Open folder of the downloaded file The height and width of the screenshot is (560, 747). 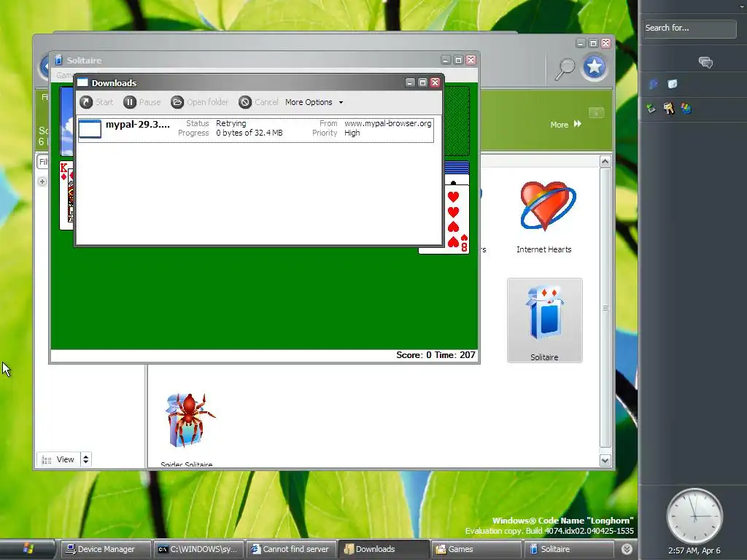click(200, 102)
